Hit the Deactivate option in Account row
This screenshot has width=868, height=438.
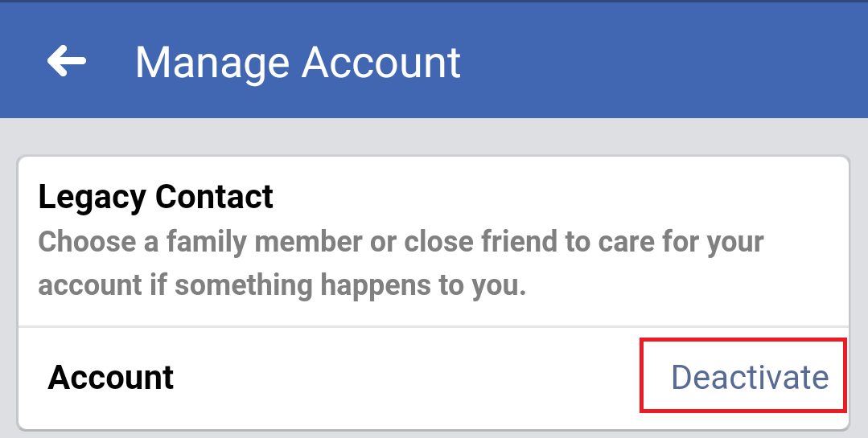(749, 377)
